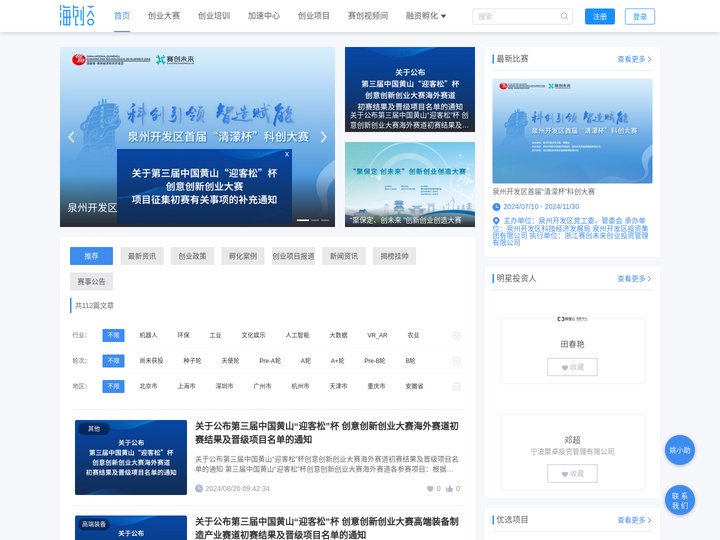Filter region by 杭州市

click(300, 387)
